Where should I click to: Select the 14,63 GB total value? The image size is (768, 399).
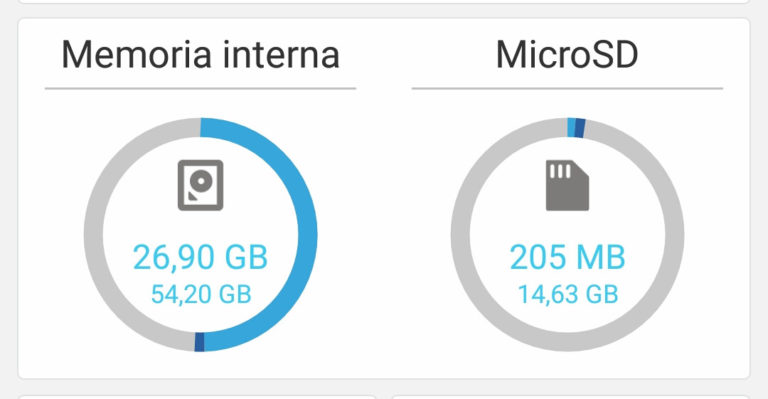568,294
